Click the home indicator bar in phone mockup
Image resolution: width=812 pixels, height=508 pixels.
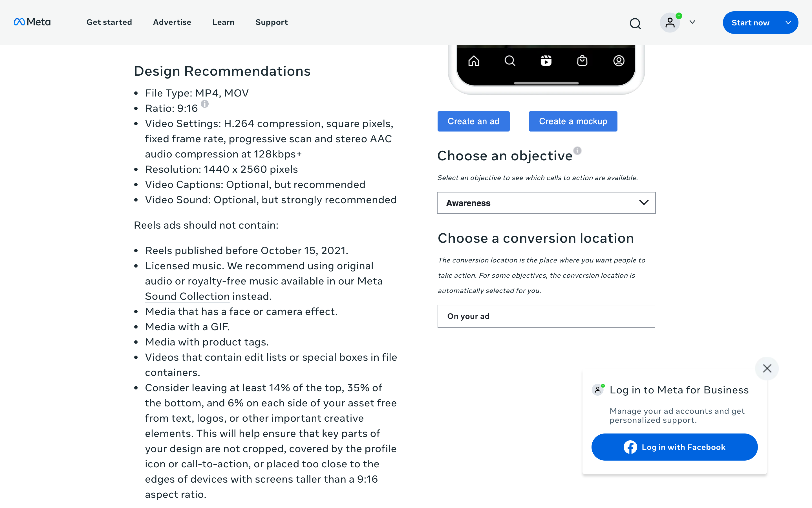pos(546,83)
